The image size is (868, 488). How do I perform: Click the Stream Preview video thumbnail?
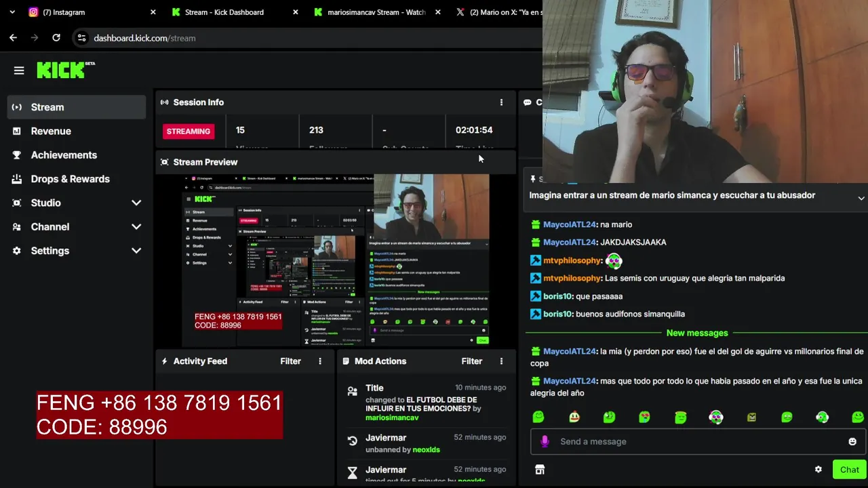coord(336,261)
